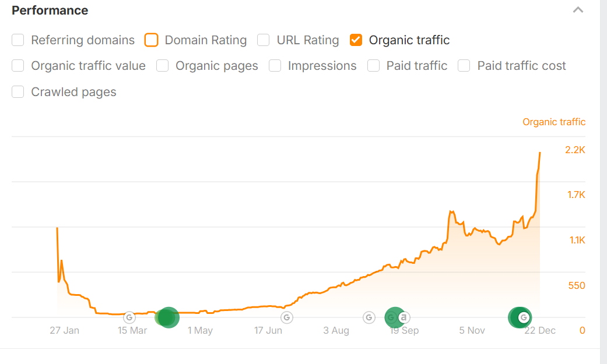Check the Paid traffic checkbox
This screenshot has height=364, width=607.
click(374, 66)
